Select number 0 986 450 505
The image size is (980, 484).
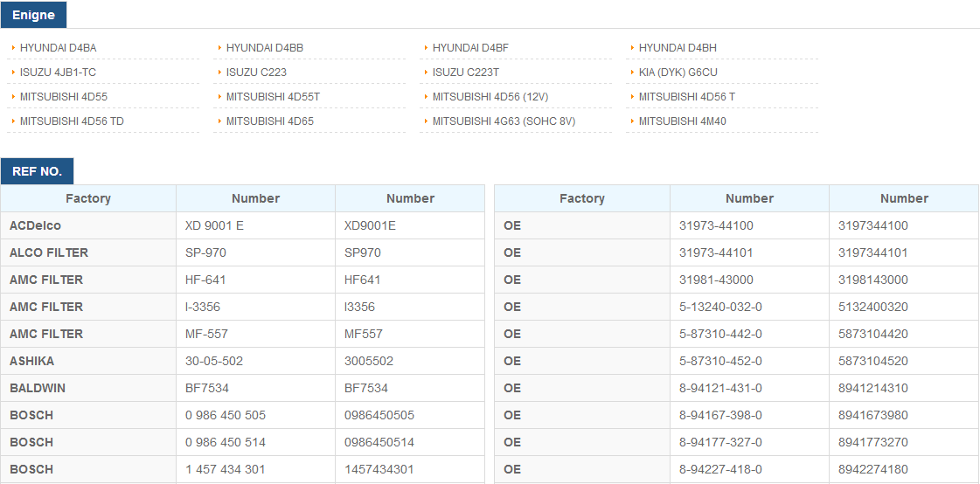[226, 415]
